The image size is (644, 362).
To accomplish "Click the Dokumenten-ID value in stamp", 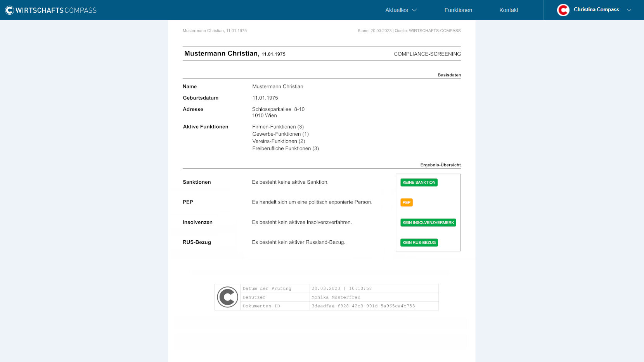I will [363, 306].
